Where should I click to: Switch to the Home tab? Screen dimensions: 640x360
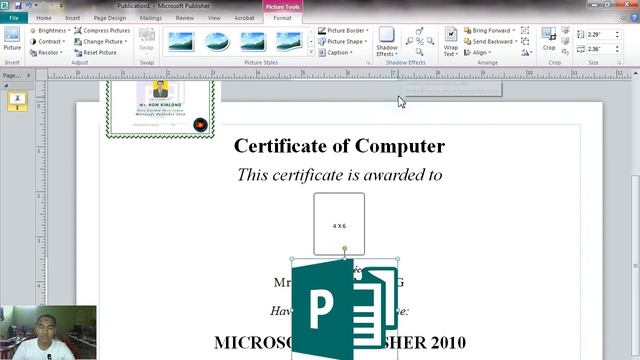(44, 18)
